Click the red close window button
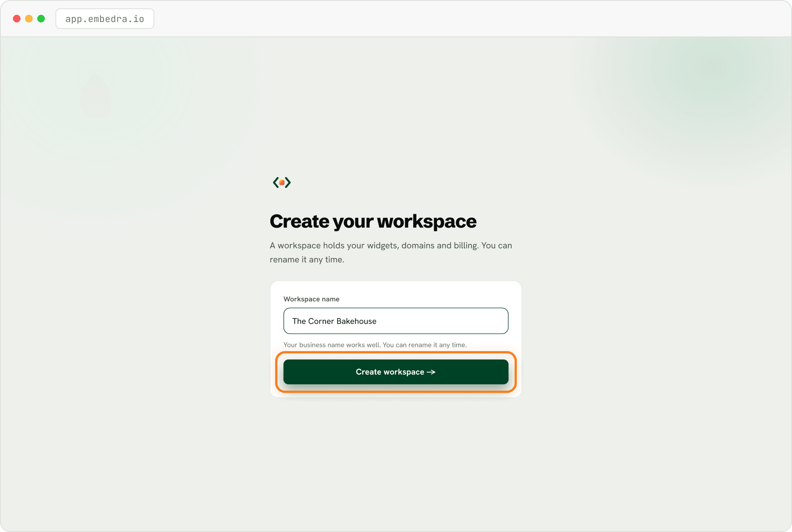This screenshot has width=792, height=532. pos(17,19)
